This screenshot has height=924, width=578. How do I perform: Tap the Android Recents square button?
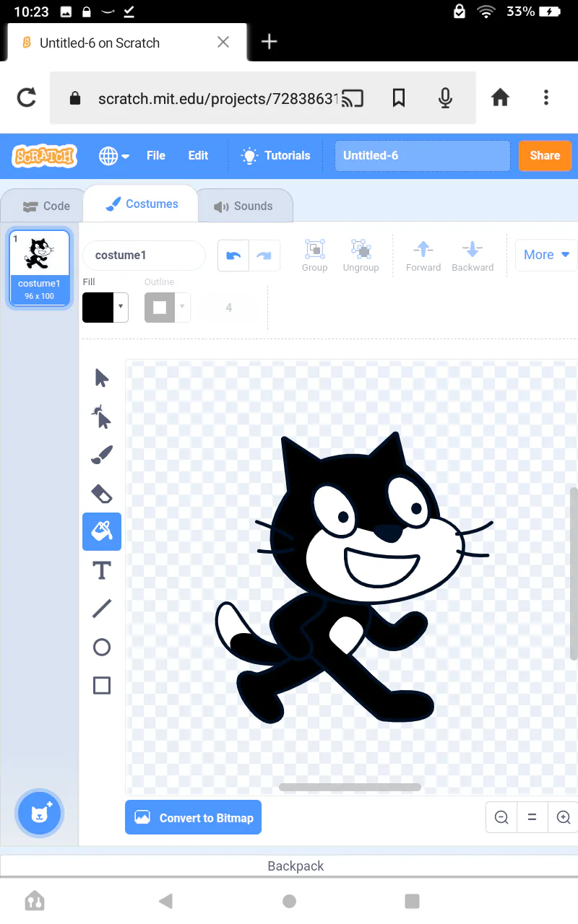coord(412,900)
